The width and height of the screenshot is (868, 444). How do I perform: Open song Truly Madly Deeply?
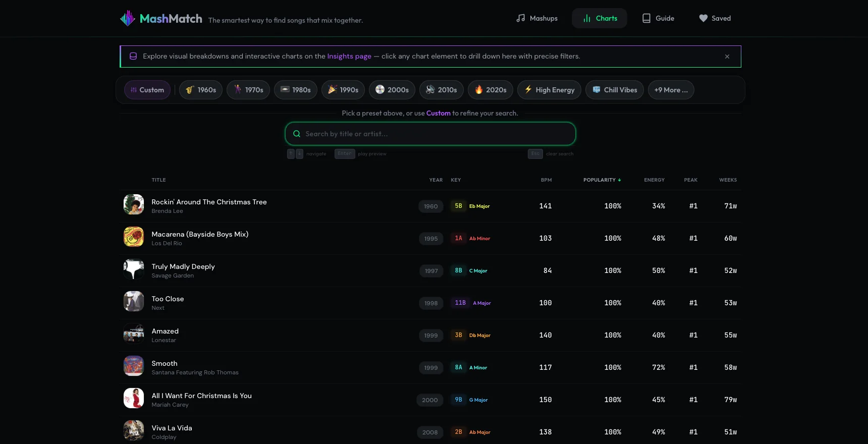(x=183, y=266)
